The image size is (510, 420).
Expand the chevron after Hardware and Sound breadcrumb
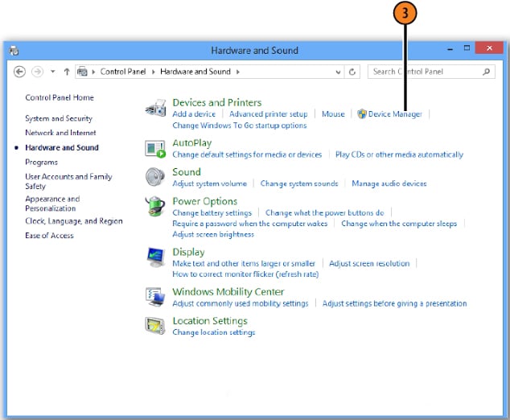(x=238, y=72)
